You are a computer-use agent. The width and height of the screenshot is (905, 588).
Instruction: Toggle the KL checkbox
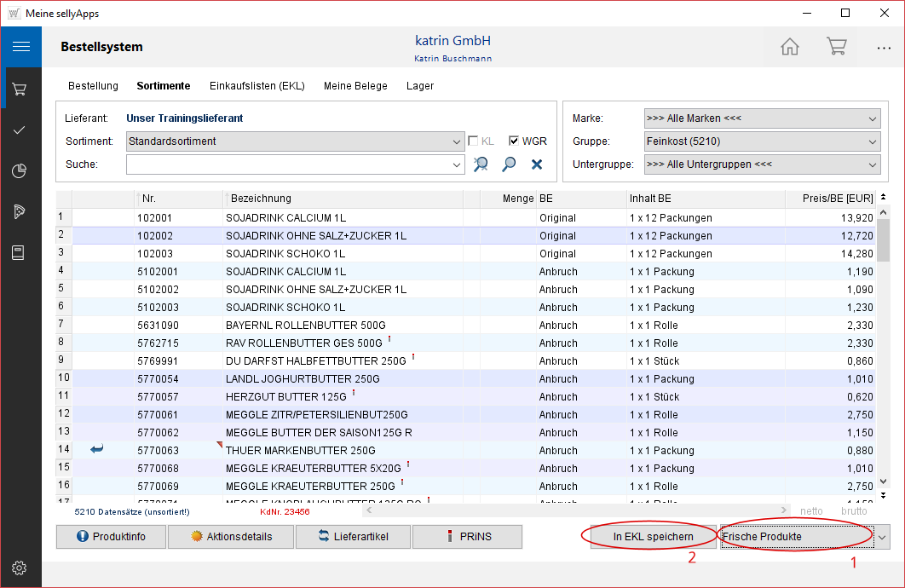click(474, 141)
